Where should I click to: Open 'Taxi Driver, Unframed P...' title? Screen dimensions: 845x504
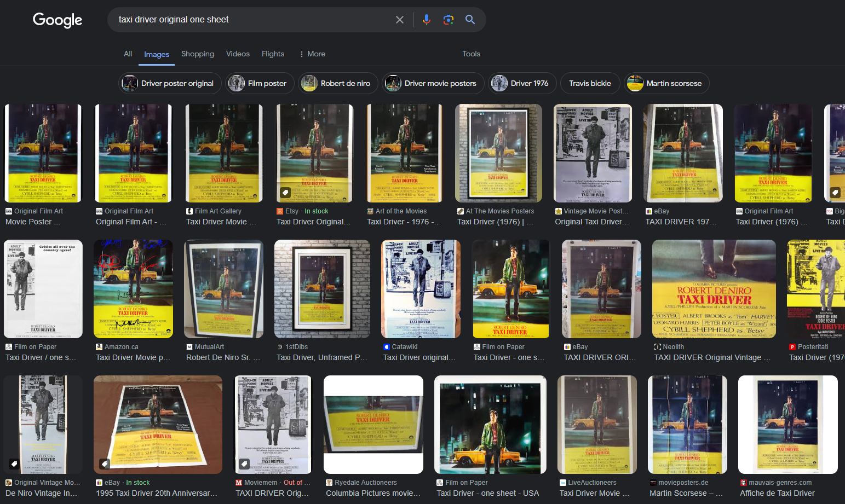tap(322, 358)
